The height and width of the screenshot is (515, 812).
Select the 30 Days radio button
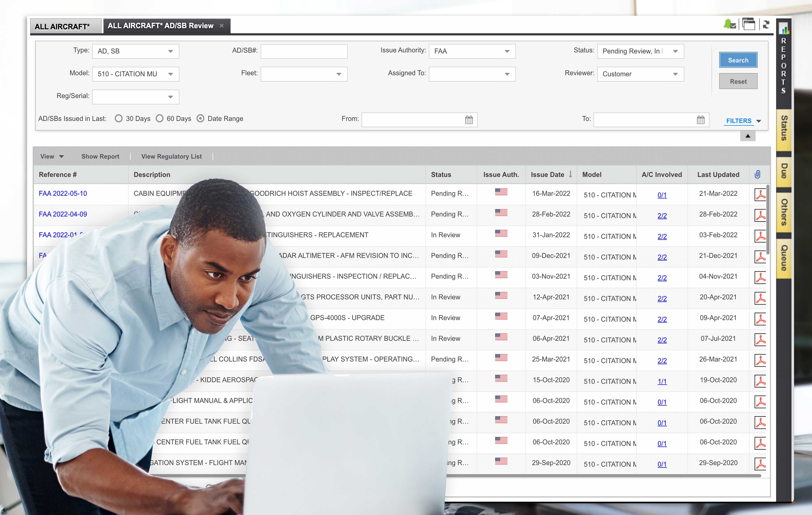point(119,119)
